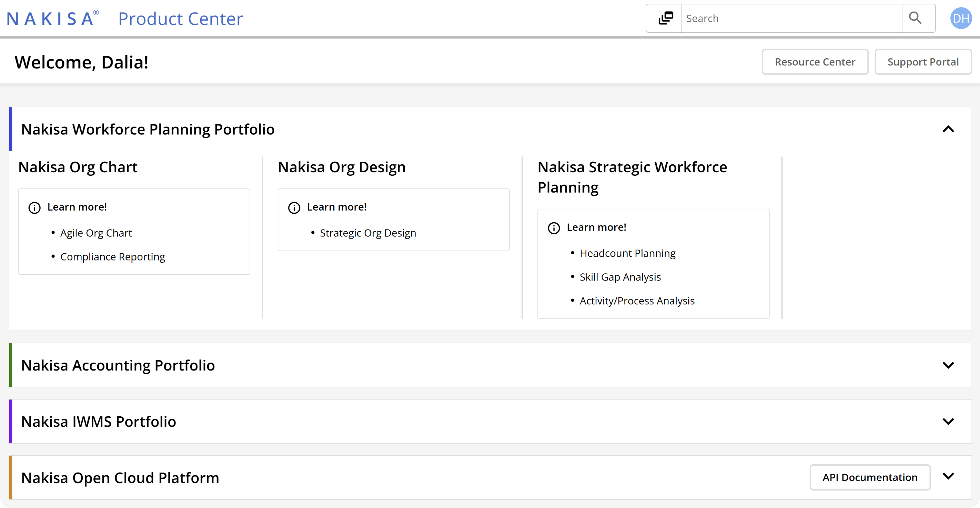The image size is (980, 508).
Task: Click the Welcome, Dalia! heading
Action: pos(82,62)
